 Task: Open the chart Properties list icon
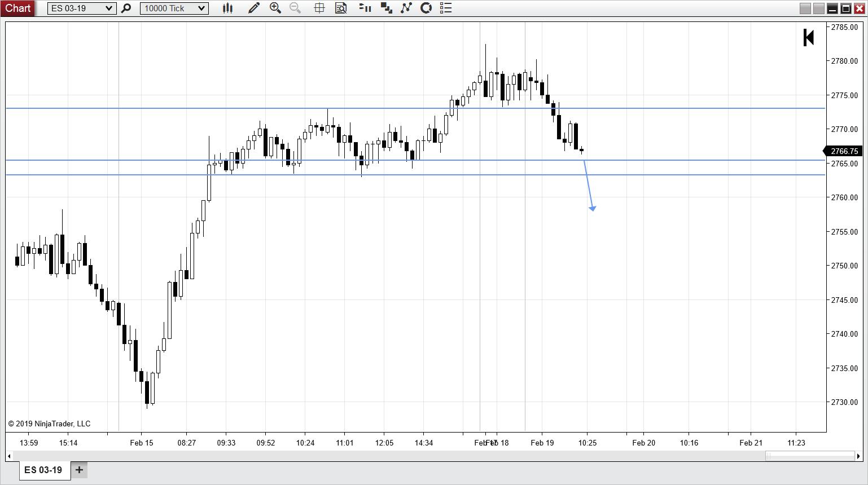pos(446,8)
